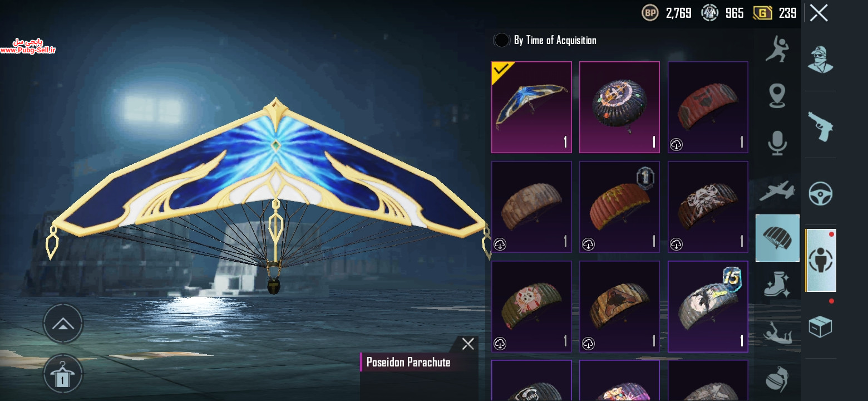This screenshot has width=868, height=401.
Task: Open the shoes footwear category icon
Action: point(777,284)
